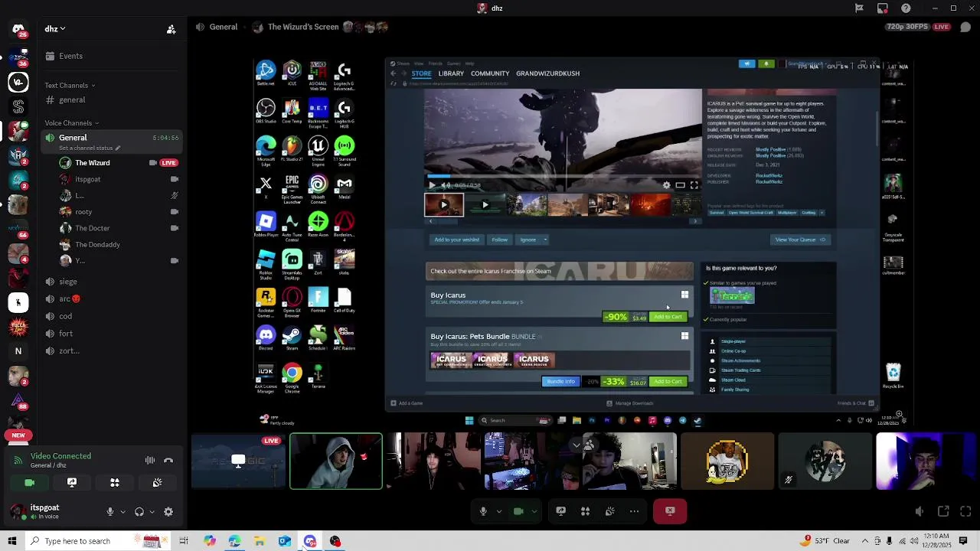Turn off camera in the call control bar
The height and width of the screenshot is (551, 980).
[518, 511]
